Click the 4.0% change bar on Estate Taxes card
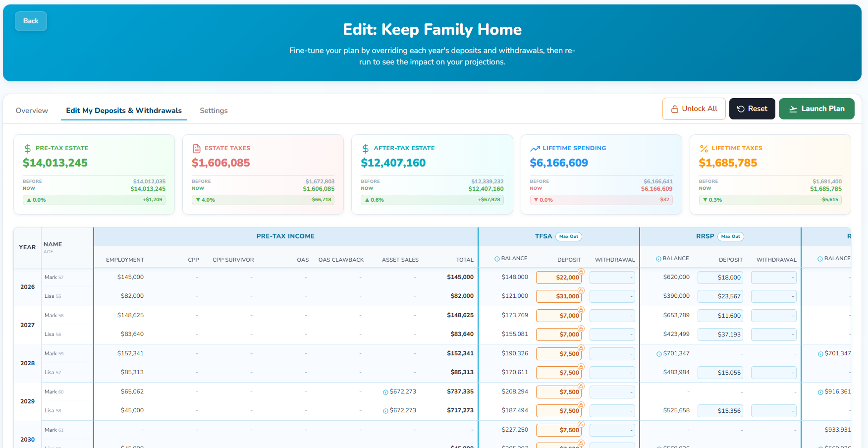The image size is (868, 448). click(263, 200)
